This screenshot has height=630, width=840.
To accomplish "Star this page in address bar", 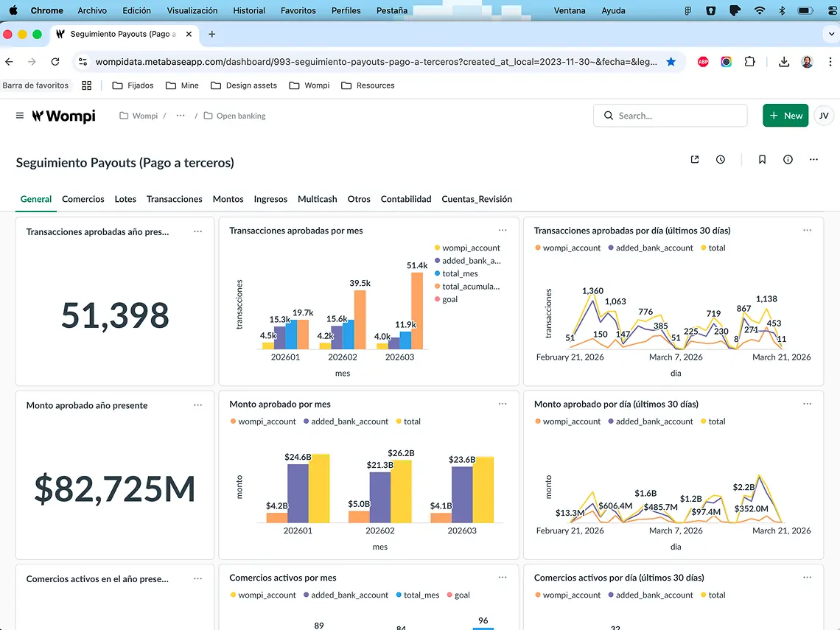I will point(671,62).
